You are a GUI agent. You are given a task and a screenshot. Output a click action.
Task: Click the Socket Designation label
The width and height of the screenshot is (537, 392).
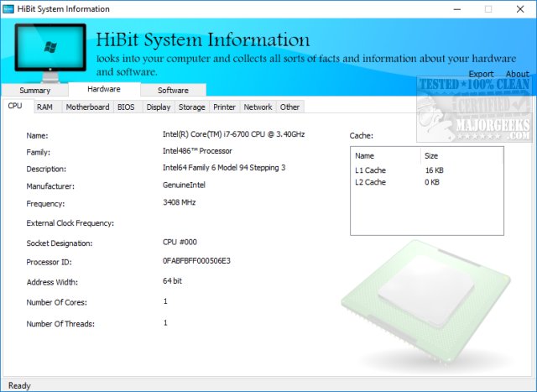(60, 243)
